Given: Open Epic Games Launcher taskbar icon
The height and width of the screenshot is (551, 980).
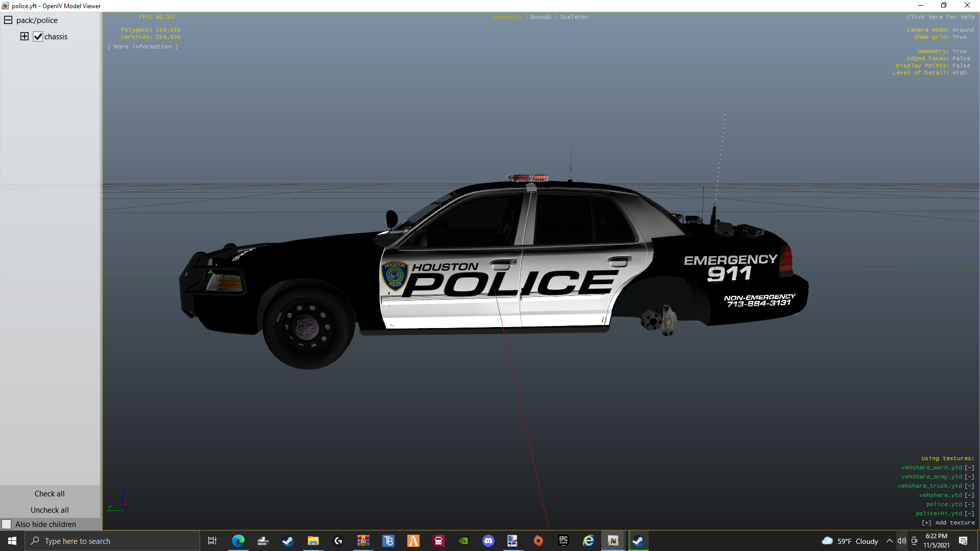Looking at the screenshot, I should (563, 541).
